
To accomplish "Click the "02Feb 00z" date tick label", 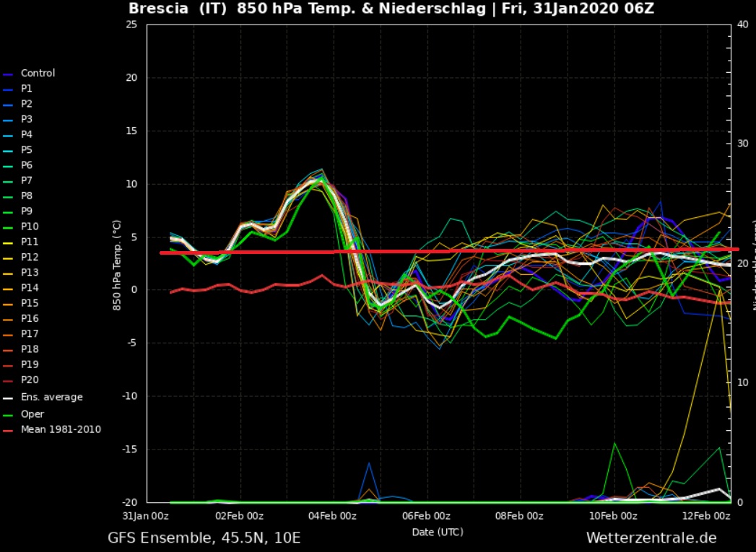I will pos(239,517).
